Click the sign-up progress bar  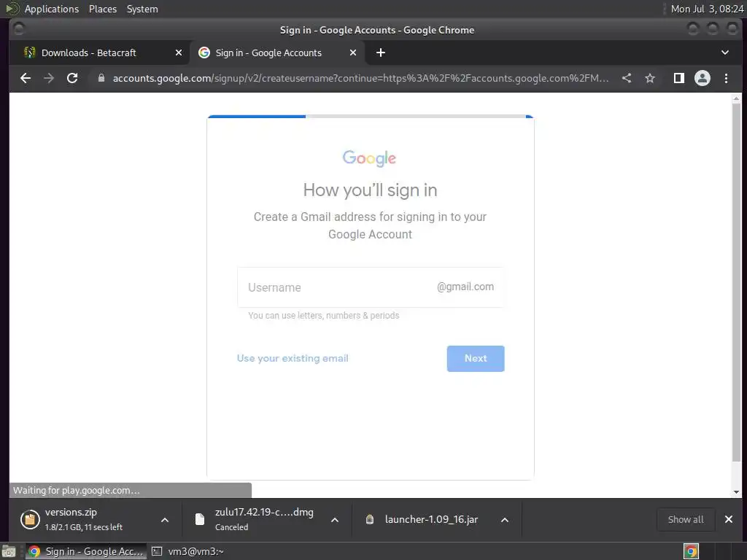click(370, 116)
